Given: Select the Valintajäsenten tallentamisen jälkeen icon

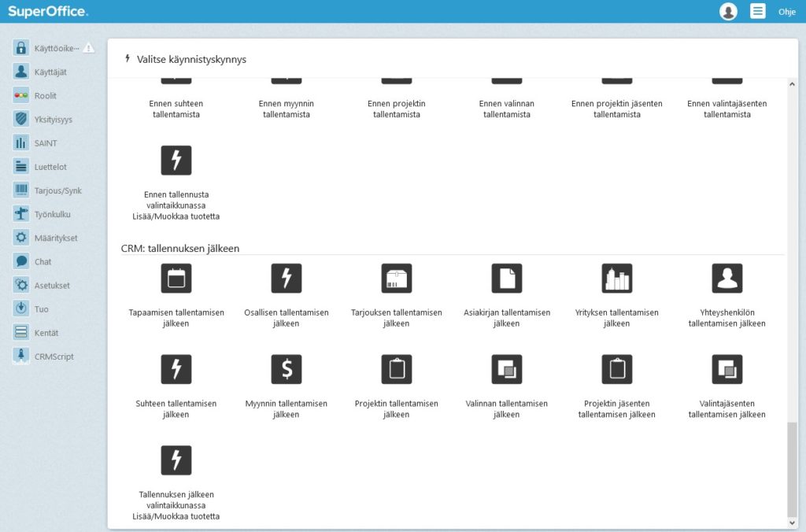Looking at the screenshot, I should [x=727, y=369].
